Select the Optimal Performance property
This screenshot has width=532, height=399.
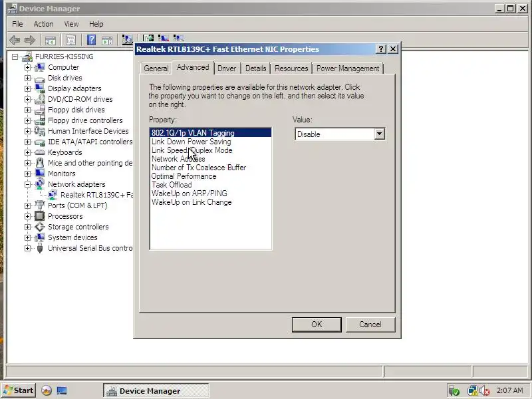click(210, 176)
